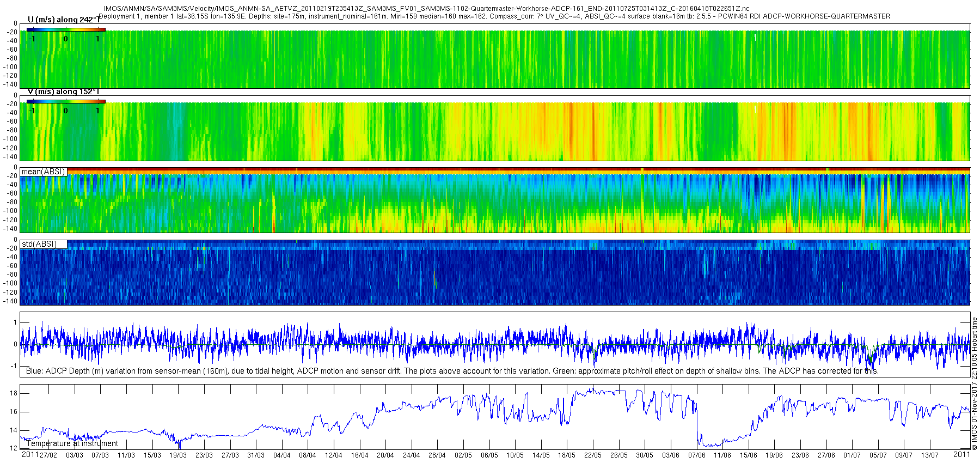This screenshot has width=980, height=463.
Task: Click the '30/05' date tick label
Action: coord(645,455)
